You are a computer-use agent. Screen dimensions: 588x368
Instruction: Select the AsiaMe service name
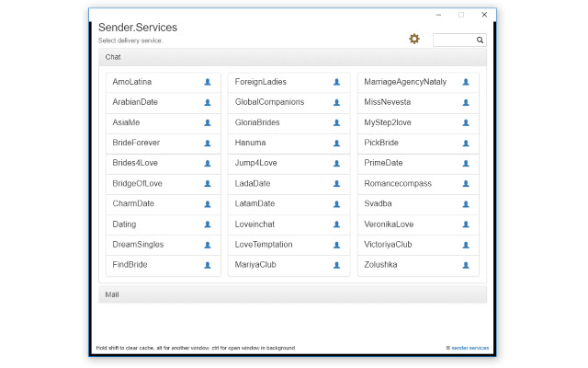coord(126,122)
